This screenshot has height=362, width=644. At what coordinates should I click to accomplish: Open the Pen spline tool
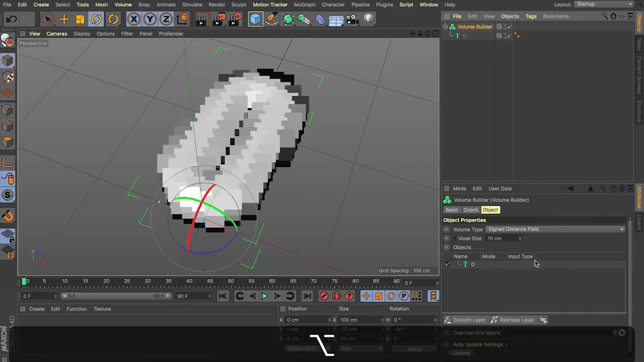(272, 19)
